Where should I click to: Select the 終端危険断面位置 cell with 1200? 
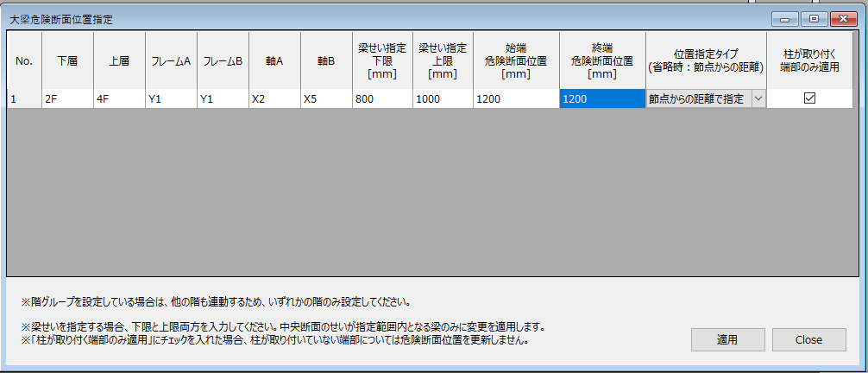pyautogui.click(x=601, y=99)
